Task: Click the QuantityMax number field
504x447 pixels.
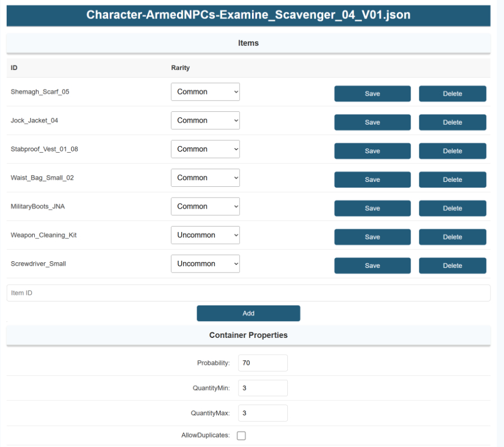Action: [x=263, y=413]
